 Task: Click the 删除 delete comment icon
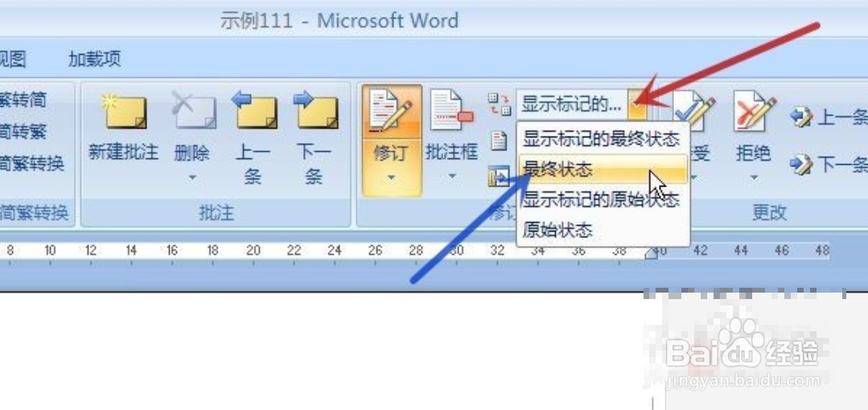(x=192, y=111)
